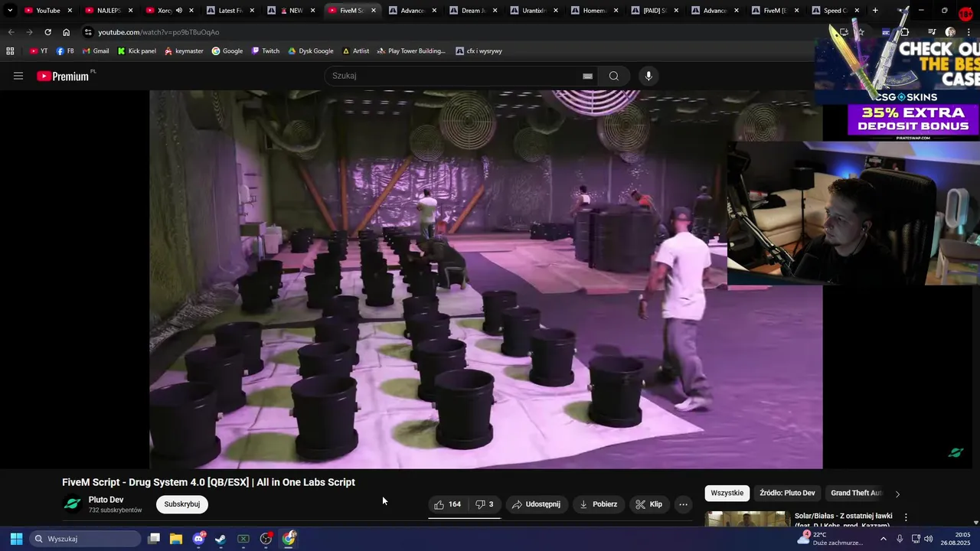Open the Gmail bookmark
Image resolution: width=980 pixels, height=551 pixels.
(x=95, y=51)
